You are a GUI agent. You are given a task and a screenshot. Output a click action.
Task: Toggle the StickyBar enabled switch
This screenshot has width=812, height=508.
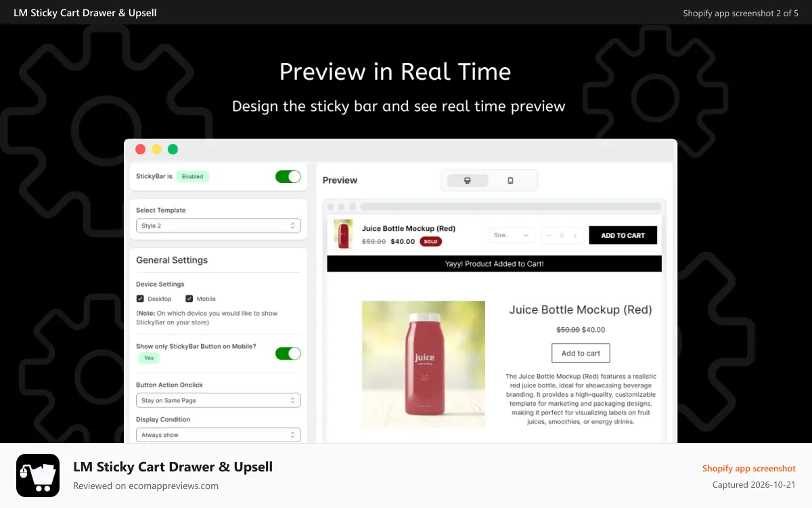point(288,176)
